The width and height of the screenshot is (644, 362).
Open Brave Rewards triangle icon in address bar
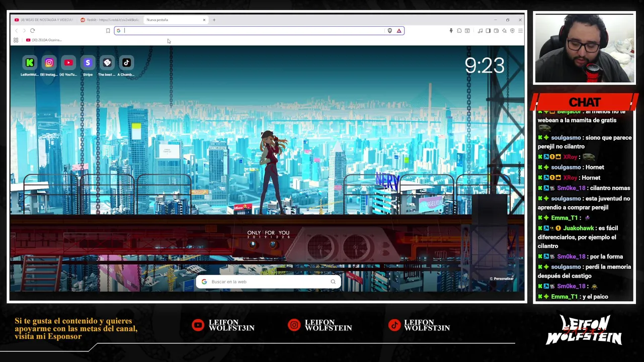(399, 31)
